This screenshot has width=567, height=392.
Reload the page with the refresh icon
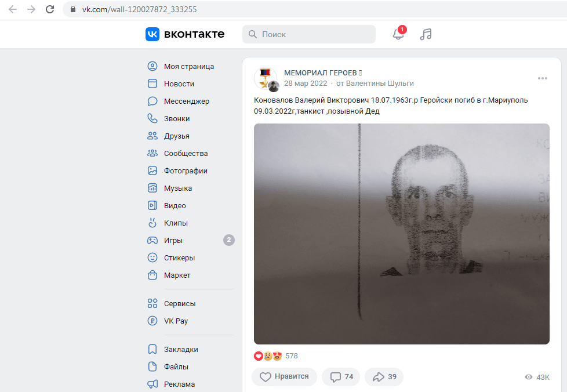[x=50, y=9]
